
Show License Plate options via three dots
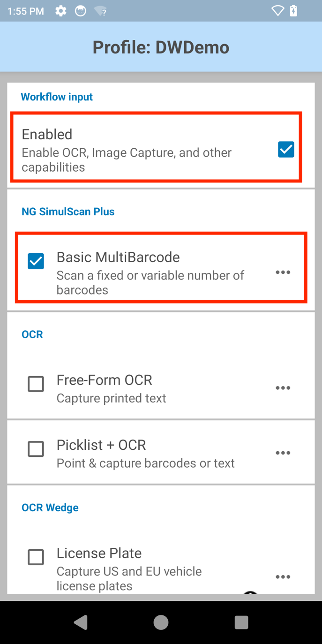[283, 577]
